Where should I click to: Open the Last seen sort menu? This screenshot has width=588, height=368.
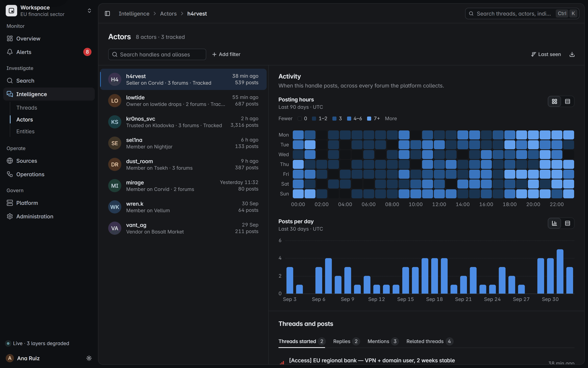pyautogui.click(x=546, y=54)
